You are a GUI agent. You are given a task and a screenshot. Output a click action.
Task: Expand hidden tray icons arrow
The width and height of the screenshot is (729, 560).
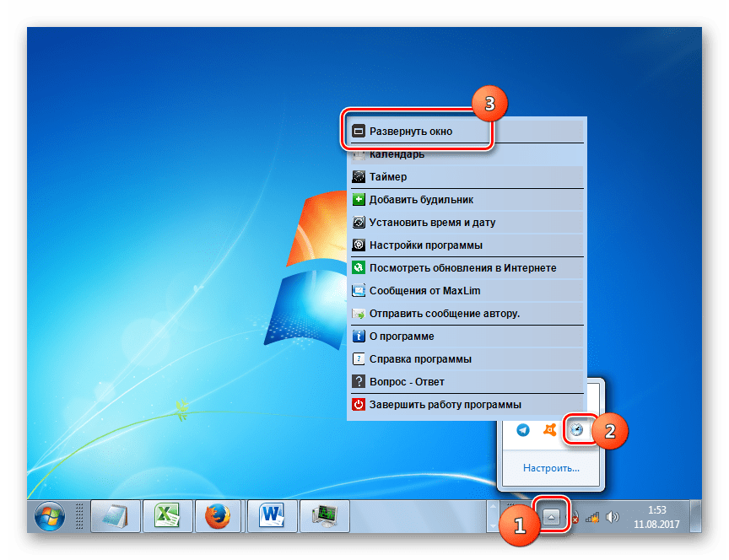[x=551, y=517]
